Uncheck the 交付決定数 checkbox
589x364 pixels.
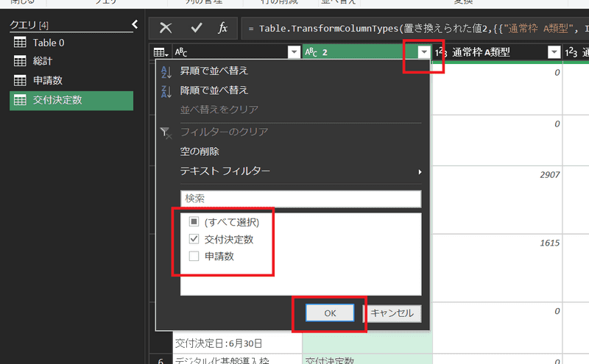194,239
